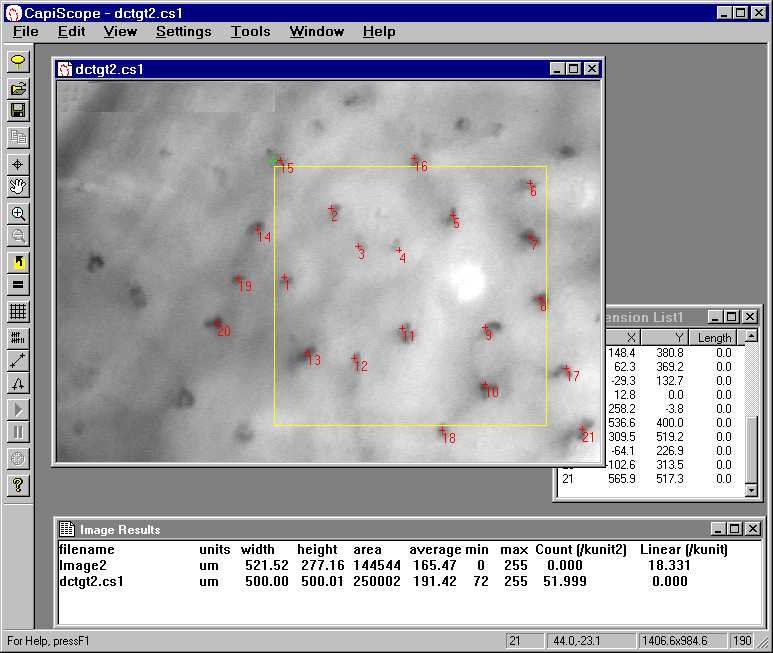Click the copy icon in left toolbar
This screenshot has width=773, height=653.
[x=18, y=137]
